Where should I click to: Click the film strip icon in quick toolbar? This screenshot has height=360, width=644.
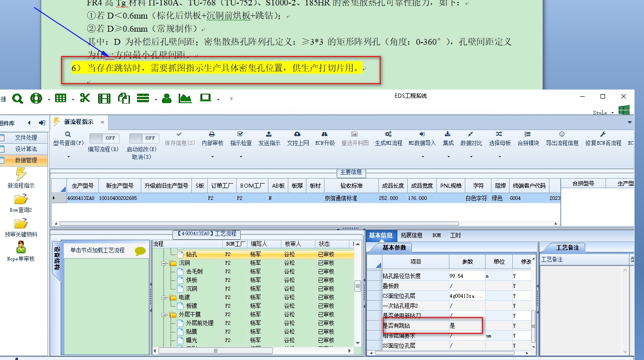104,98
